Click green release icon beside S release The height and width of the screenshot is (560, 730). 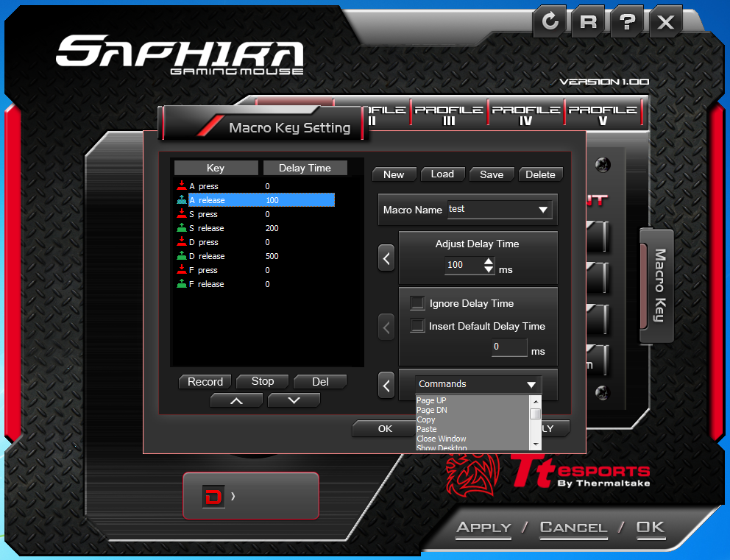[x=182, y=227]
